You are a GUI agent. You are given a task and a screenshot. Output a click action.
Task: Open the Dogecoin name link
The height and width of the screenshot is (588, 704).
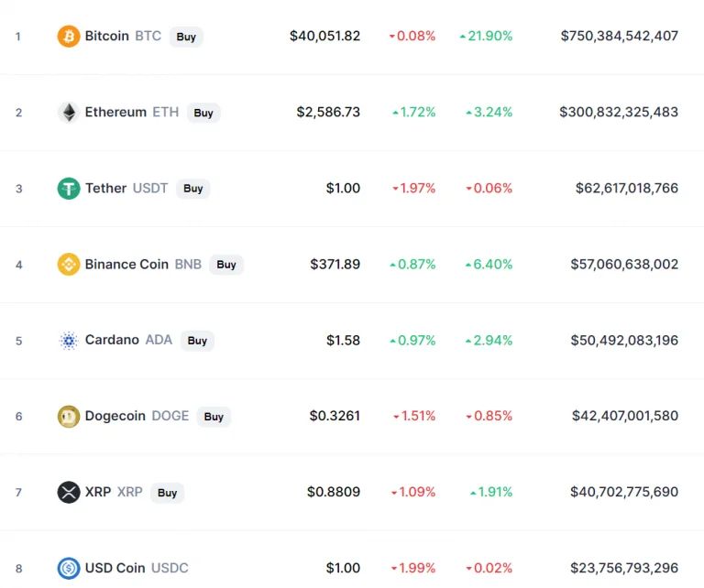pos(115,416)
